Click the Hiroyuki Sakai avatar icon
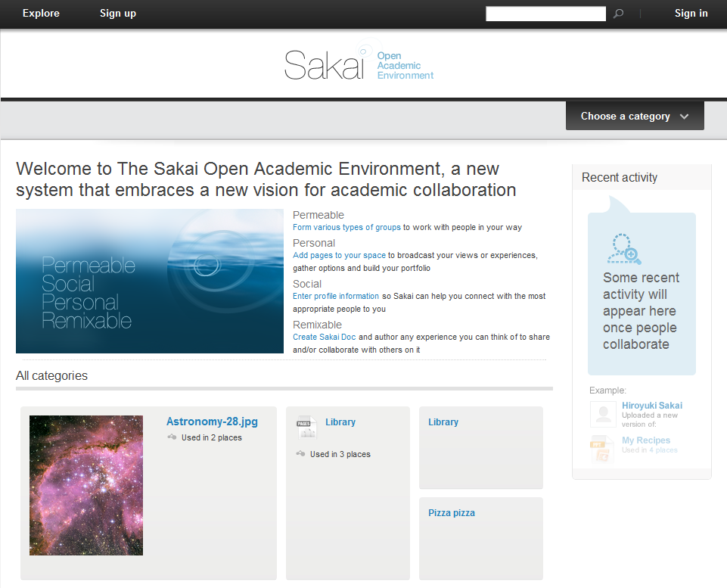The height and width of the screenshot is (588, 727). (x=603, y=414)
